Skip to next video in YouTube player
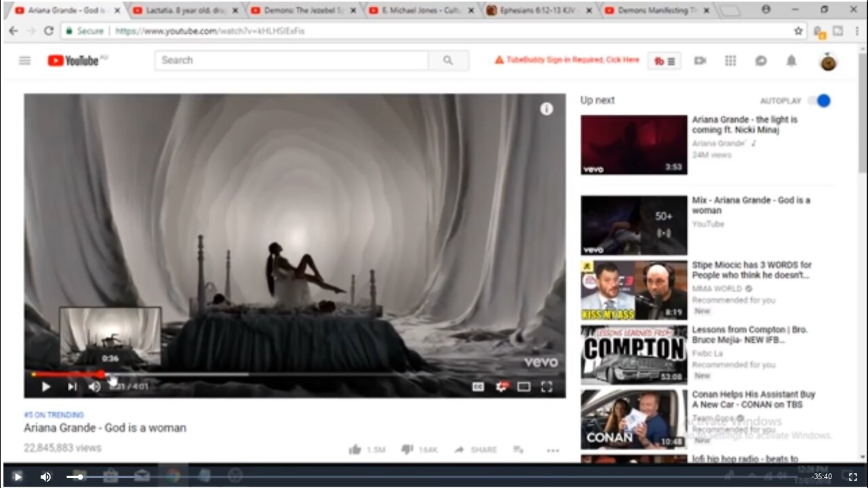Screen dimensions: 868x488 pos(72,386)
